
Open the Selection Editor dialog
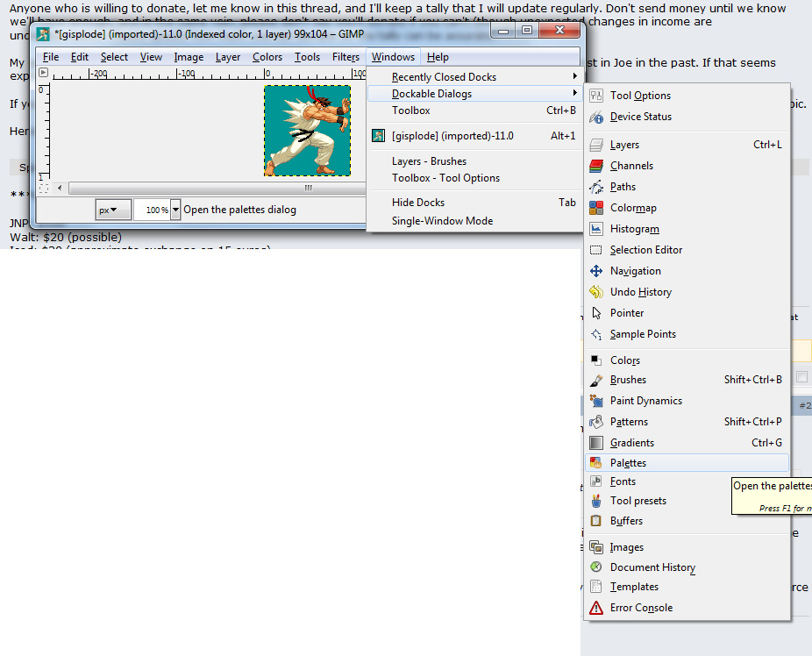(687, 250)
